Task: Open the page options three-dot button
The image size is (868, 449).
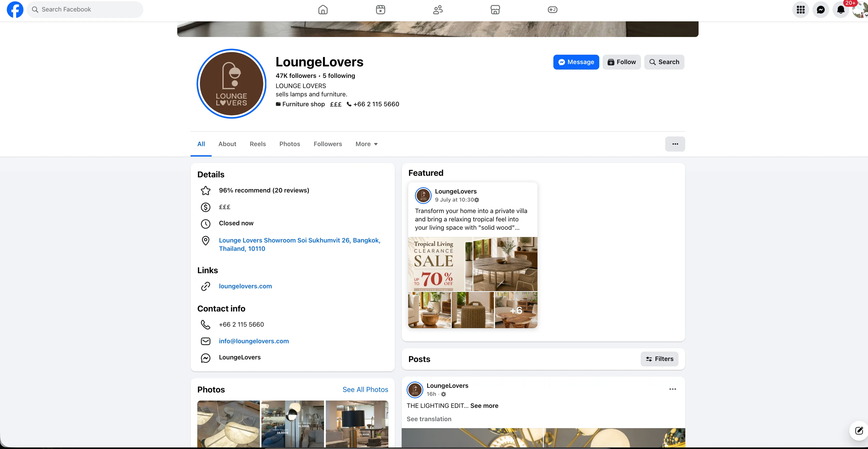Action: click(675, 144)
